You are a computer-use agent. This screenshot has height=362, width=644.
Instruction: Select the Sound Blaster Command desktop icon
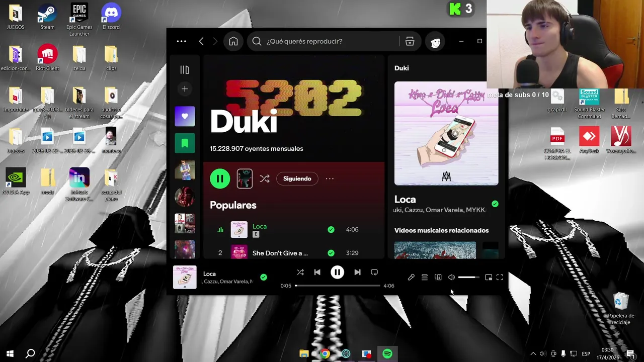click(x=589, y=104)
